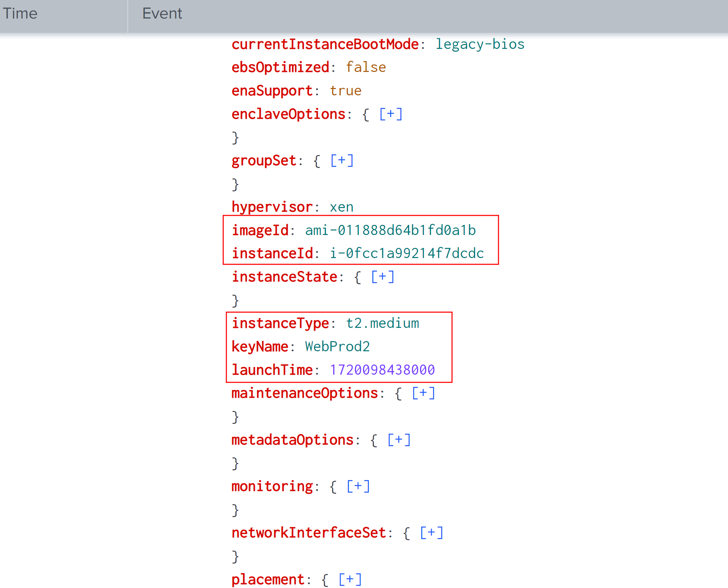Expand the metadataOptions [+] node

pos(399,440)
